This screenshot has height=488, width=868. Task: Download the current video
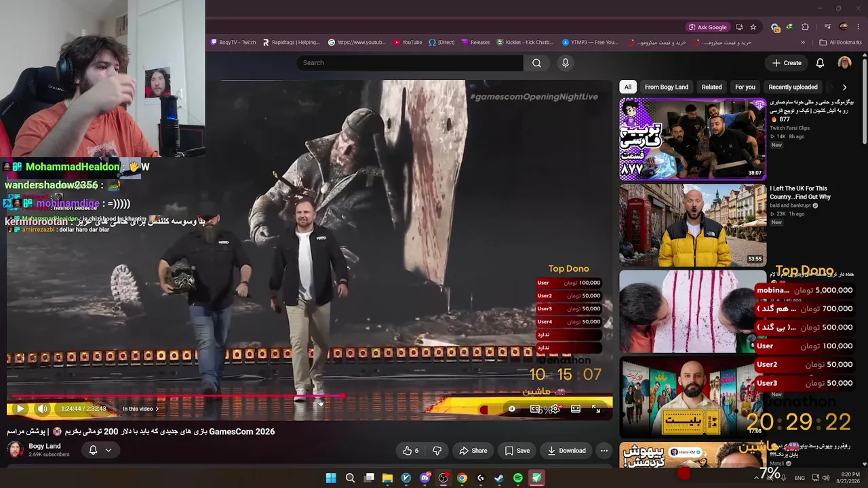566,451
